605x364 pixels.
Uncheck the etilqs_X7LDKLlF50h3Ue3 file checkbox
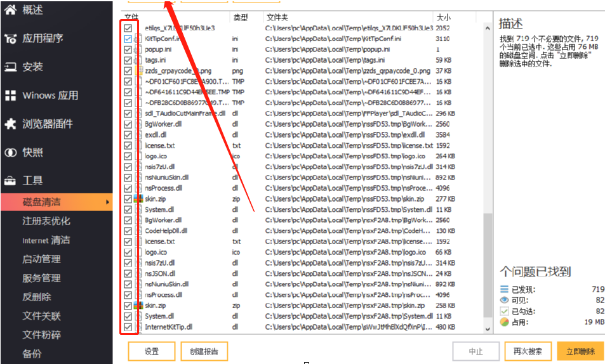(x=128, y=28)
